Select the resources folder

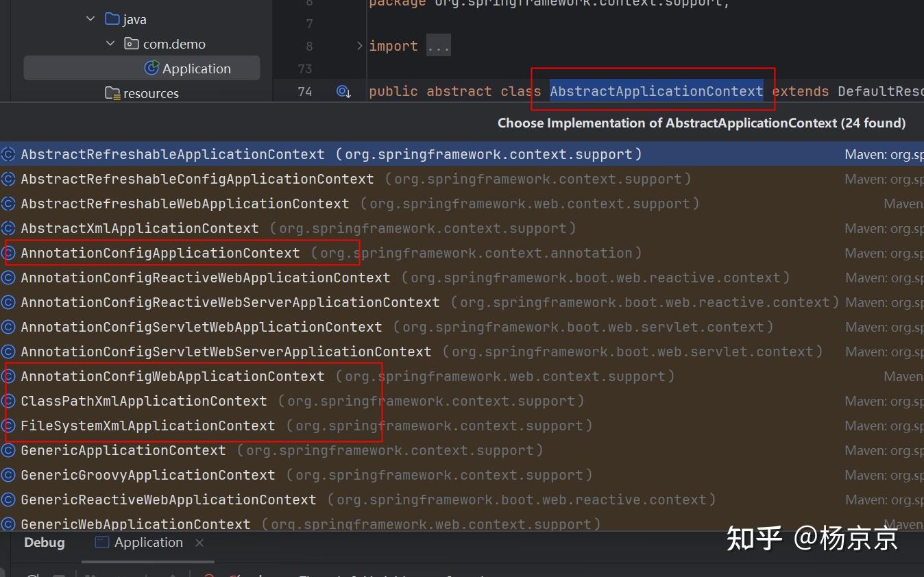coord(142,93)
